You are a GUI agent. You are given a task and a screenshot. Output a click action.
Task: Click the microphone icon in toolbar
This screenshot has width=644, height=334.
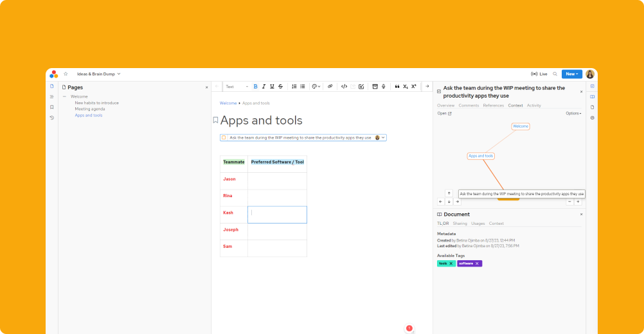click(x=384, y=86)
